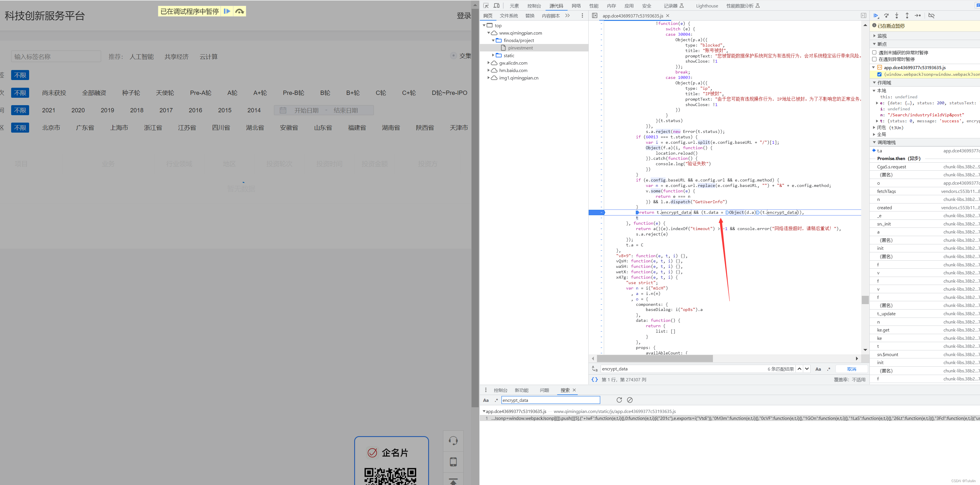980x485 pixels.
Task: Click the mobile phone icon on page
Action: pos(453,462)
